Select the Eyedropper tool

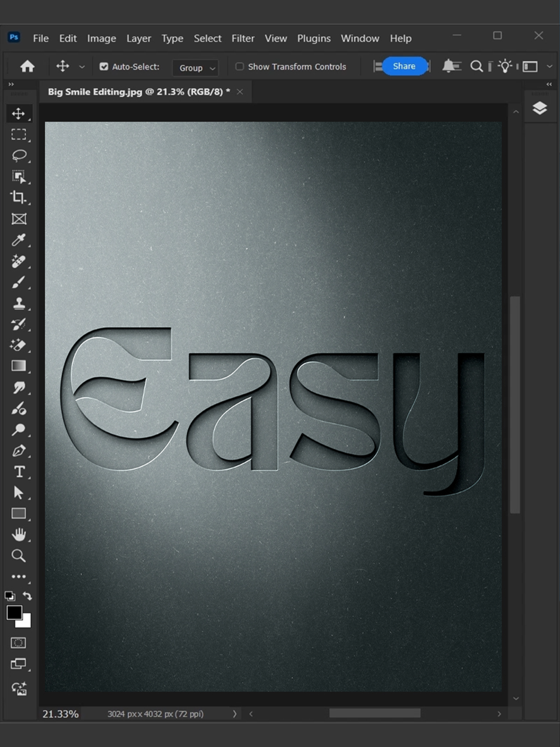coord(19,240)
